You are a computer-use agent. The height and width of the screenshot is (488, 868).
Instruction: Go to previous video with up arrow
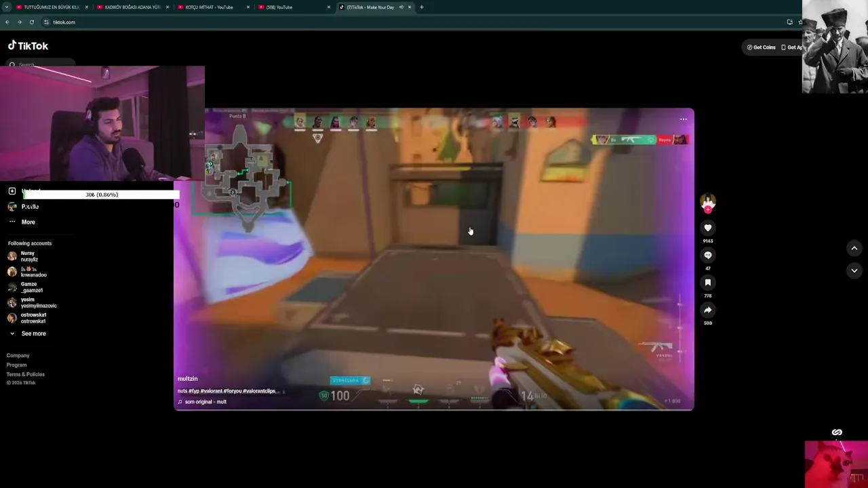click(854, 249)
